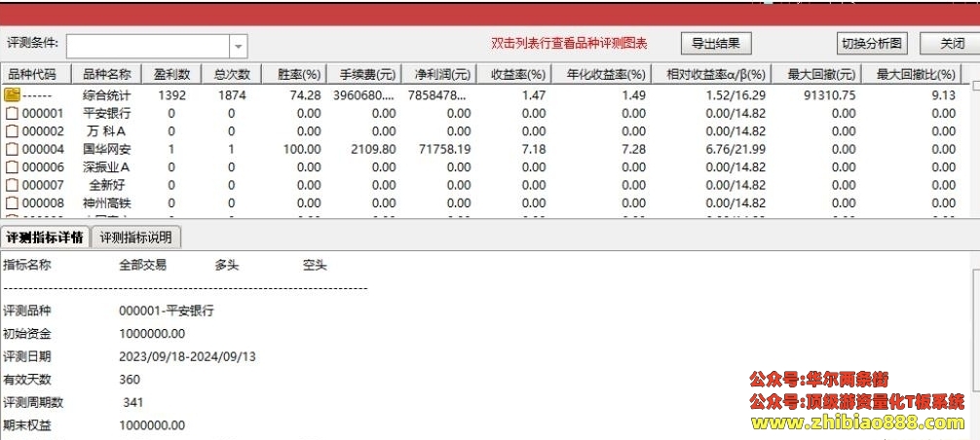Click the 1874 total count cell
Image resolution: width=980 pixels, height=440 pixels.
click(x=232, y=95)
